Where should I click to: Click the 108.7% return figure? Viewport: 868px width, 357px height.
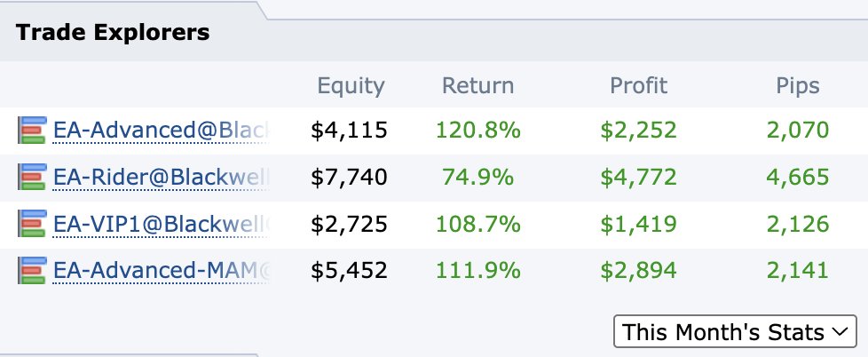(x=478, y=224)
